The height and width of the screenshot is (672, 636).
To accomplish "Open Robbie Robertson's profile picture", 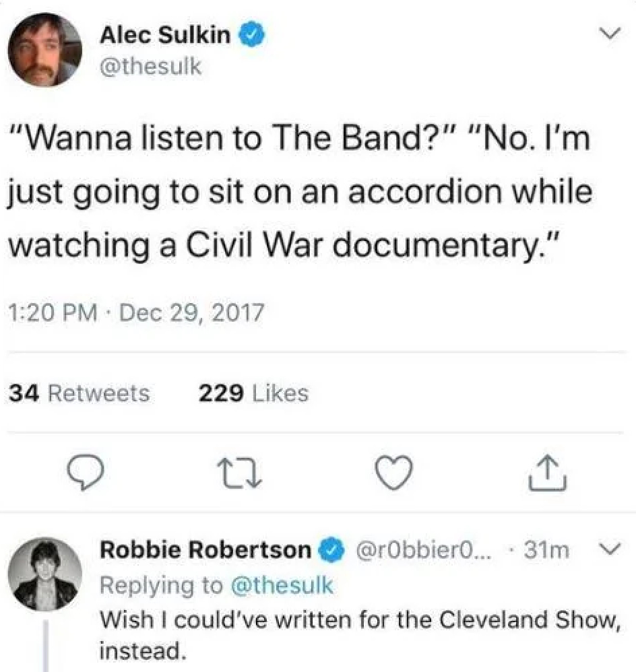I will coord(44,574).
